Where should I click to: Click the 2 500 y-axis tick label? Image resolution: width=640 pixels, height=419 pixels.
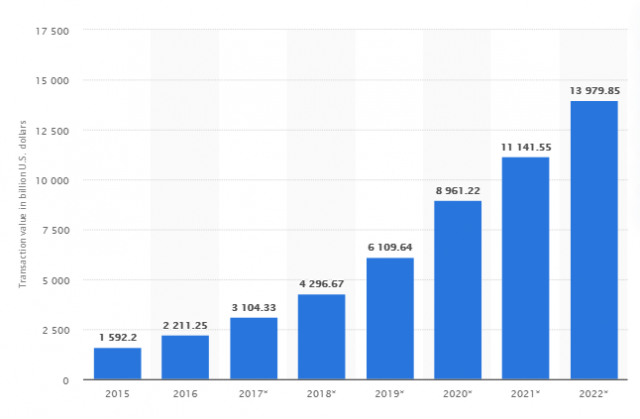point(56,330)
